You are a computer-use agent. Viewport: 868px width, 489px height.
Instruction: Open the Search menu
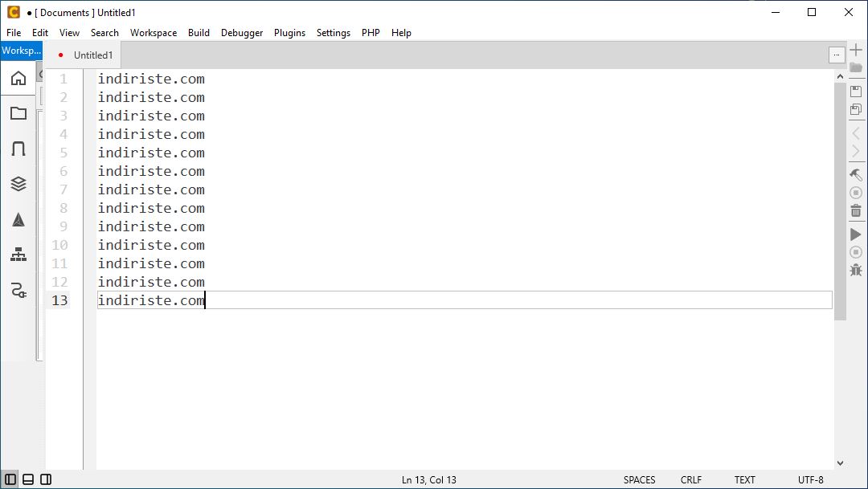(104, 33)
